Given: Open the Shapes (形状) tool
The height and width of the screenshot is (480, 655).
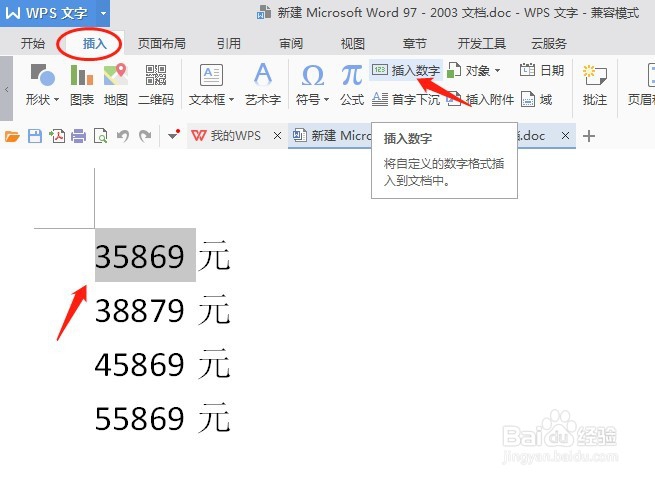Looking at the screenshot, I should pyautogui.click(x=43, y=84).
